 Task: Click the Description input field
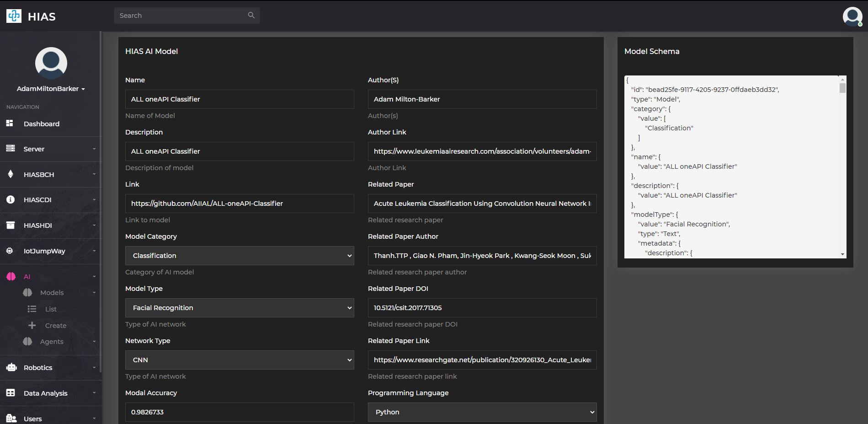pos(240,151)
